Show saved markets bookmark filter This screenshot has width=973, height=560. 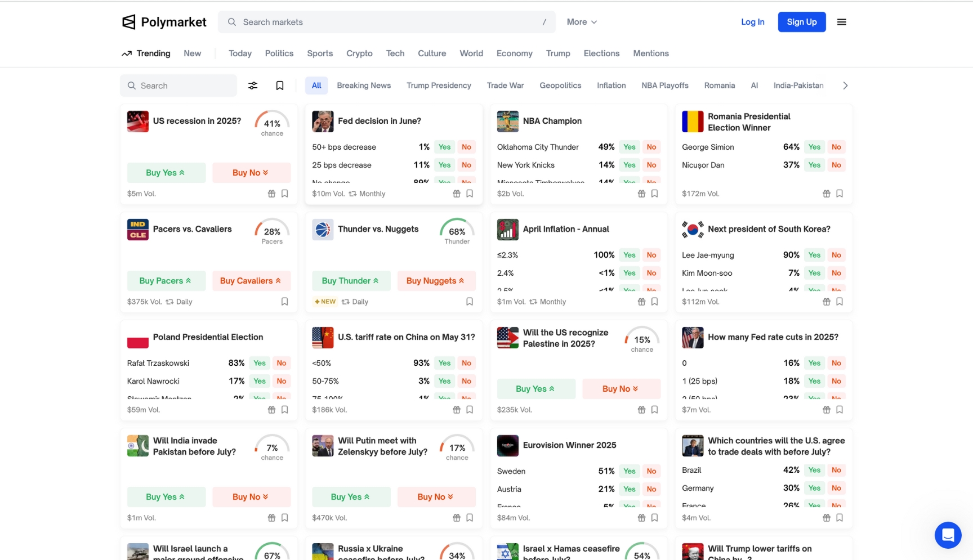[x=280, y=86]
